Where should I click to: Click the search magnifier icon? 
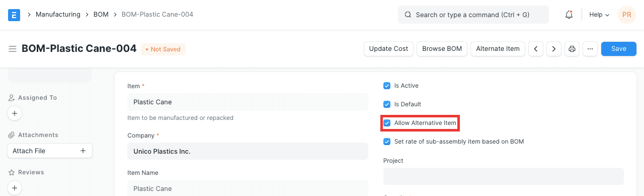[x=408, y=15]
